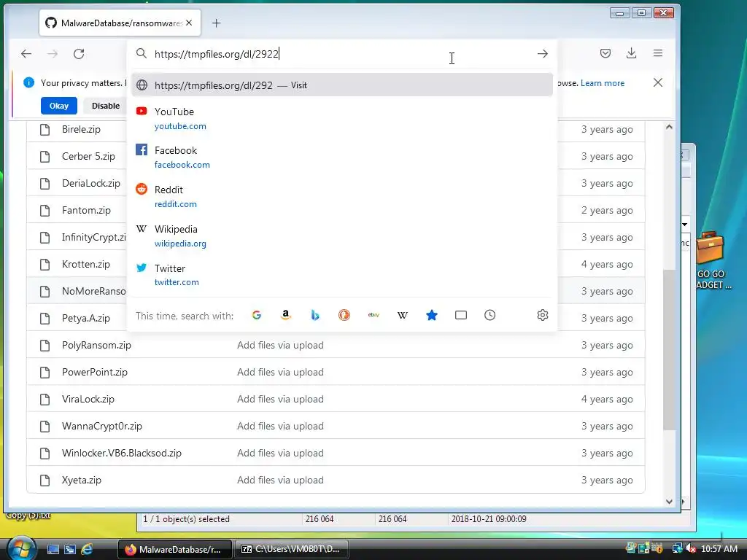This screenshot has width=747, height=560.
Task: Visit https://tmpfiles.org/dl/292 suggestion
Action: tap(342, 85)
